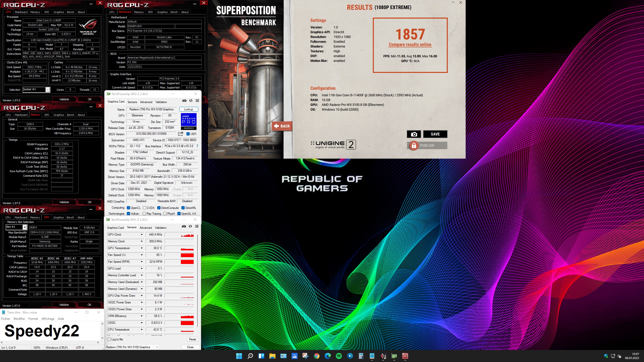Switch to Superposition Benchmark via its taskbar icon

click(x=383, y=356)
